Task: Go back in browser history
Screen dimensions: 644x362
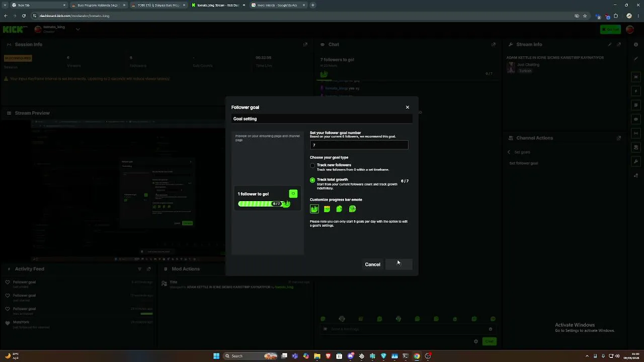Action: [x=6, y=16]
